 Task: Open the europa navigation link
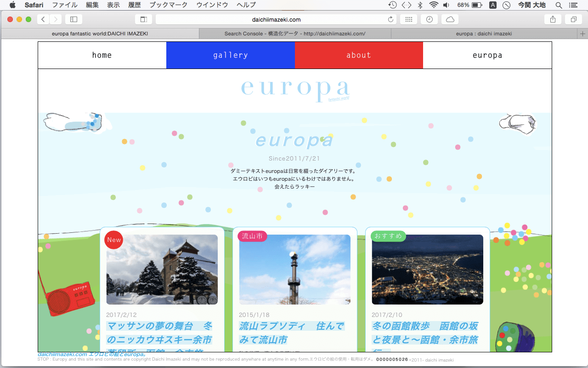pos(487,55)
